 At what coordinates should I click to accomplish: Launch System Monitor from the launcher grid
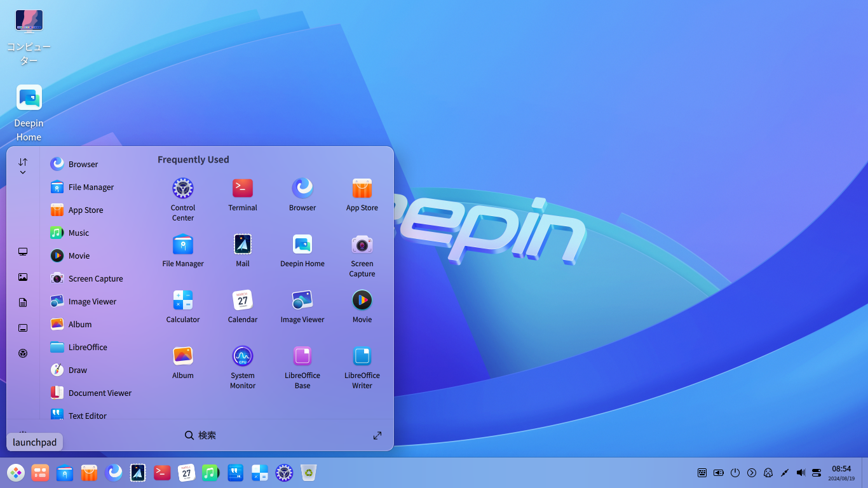(242, 360)
